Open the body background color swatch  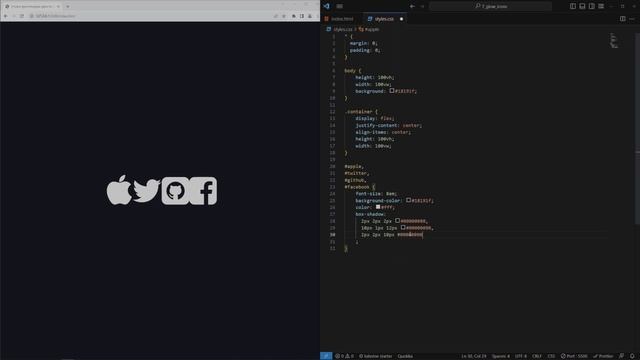392,91
